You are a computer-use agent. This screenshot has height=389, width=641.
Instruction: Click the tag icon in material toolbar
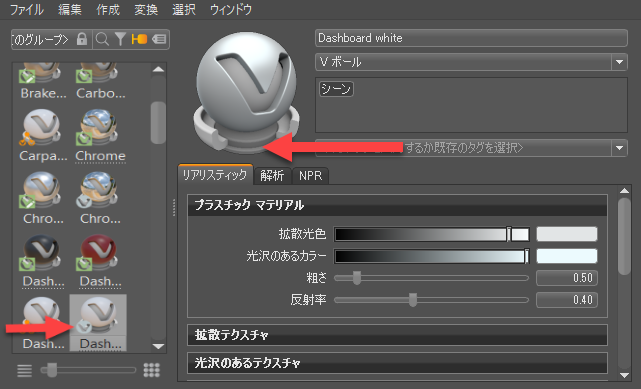[159, 39]
